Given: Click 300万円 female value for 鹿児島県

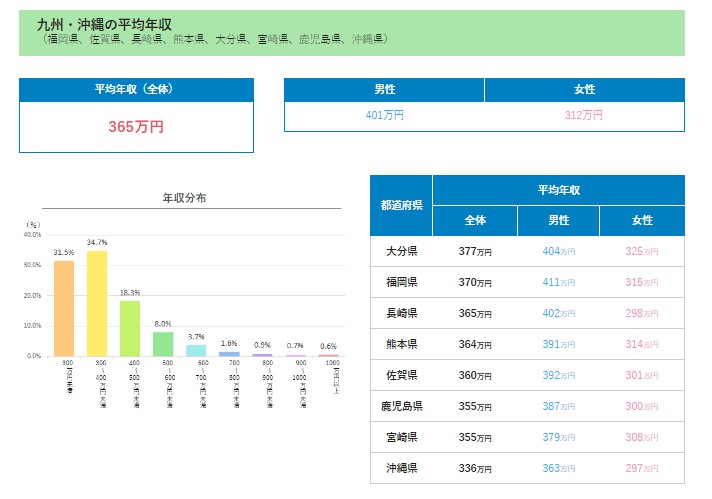Looking at the screenshot, I should (642, 406).
